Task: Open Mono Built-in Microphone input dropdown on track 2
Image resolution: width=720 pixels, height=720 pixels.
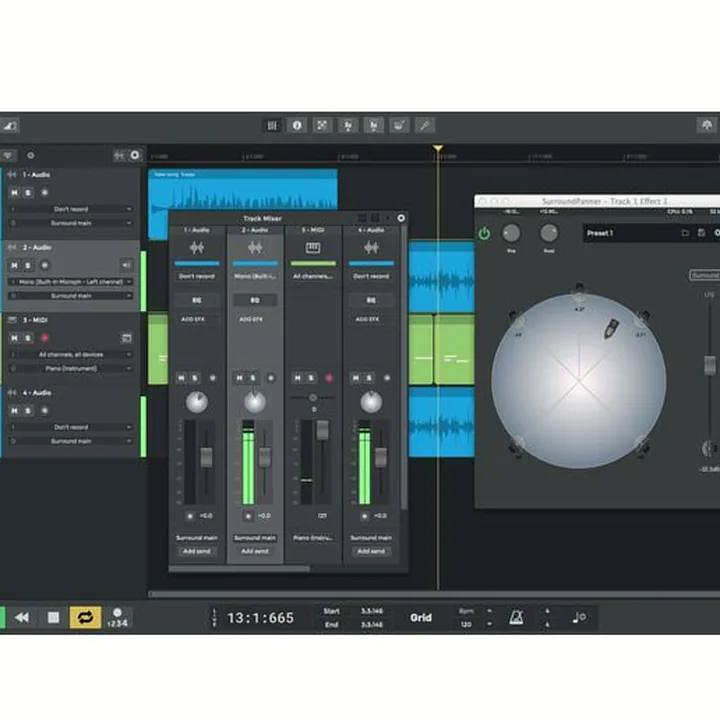Action: 71,282
